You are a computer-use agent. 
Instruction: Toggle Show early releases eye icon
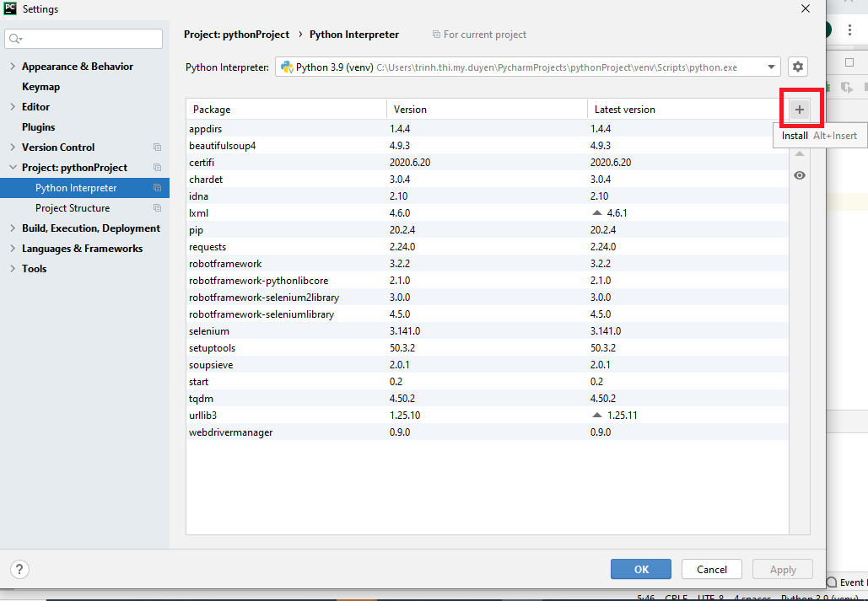point(800,175)
